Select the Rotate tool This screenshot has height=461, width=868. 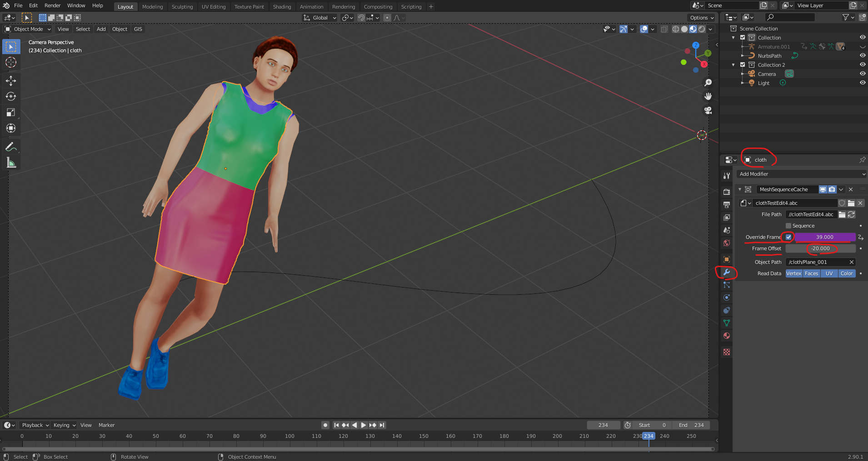[x=11, y=96]
